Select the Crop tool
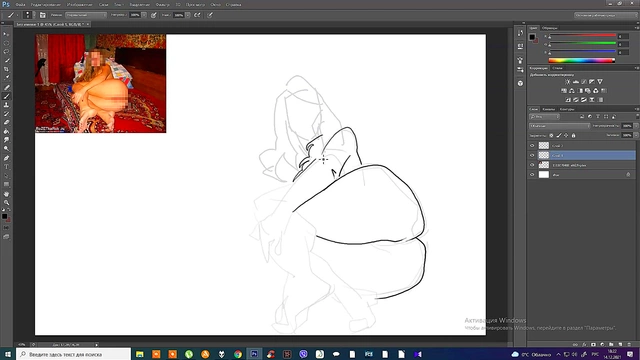The width and height of the screenshot is (640, 360). tap(6, 69)
